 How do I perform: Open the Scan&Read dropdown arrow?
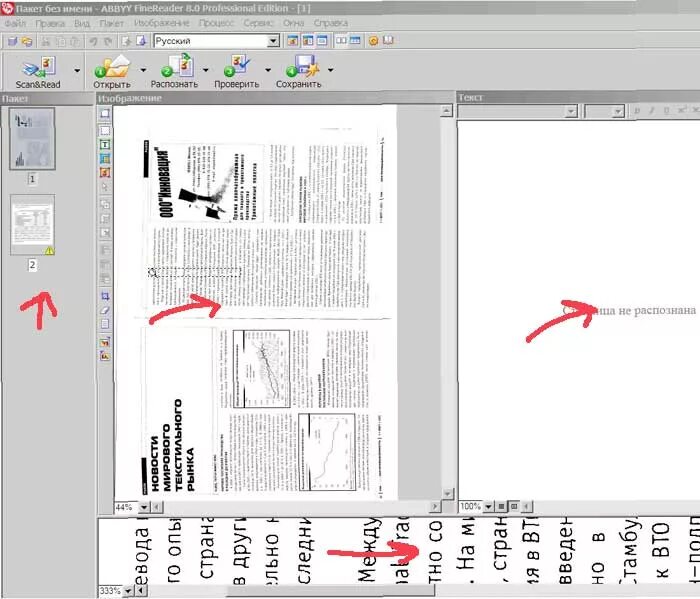(77, 70)
